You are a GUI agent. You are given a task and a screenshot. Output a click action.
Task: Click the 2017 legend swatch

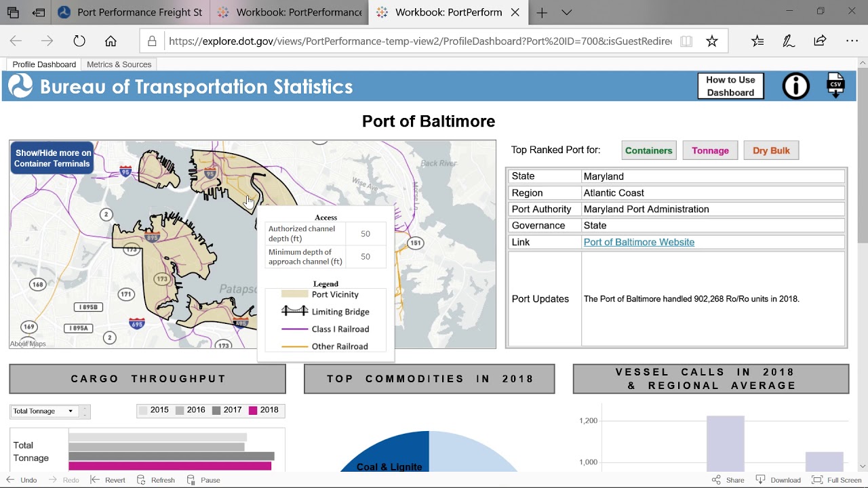click(x=216, y=410)
